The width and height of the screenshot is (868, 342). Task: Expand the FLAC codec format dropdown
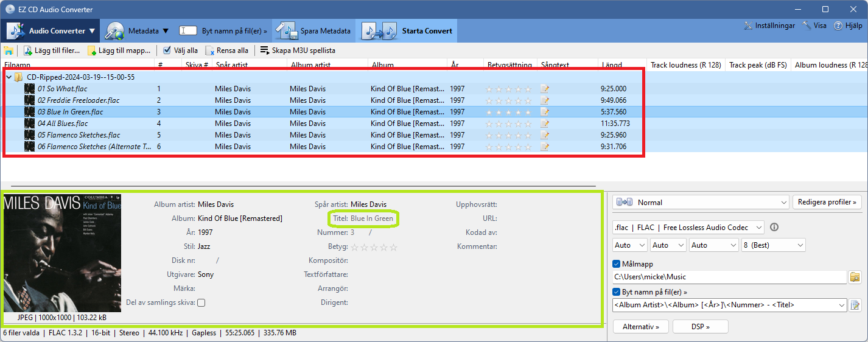tap(688, 228)
